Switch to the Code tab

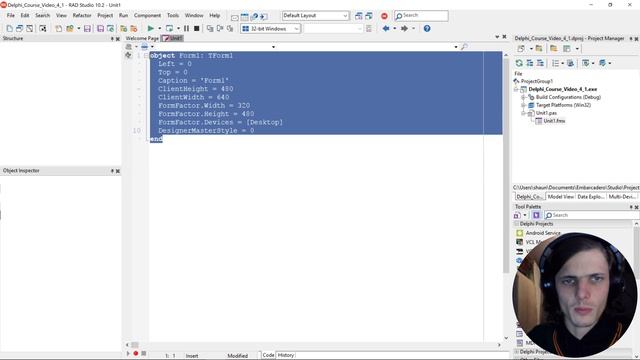point(268,355)
